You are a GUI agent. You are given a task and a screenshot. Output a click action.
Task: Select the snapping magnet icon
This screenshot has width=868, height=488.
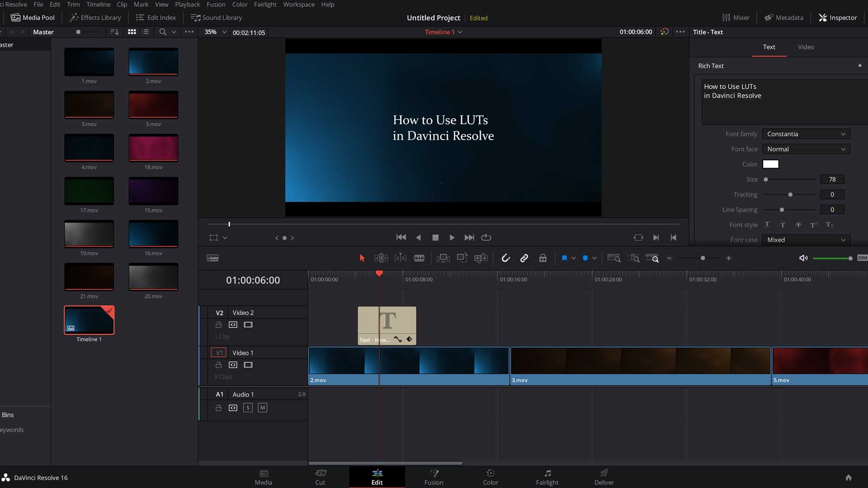(x=505, y=258)
